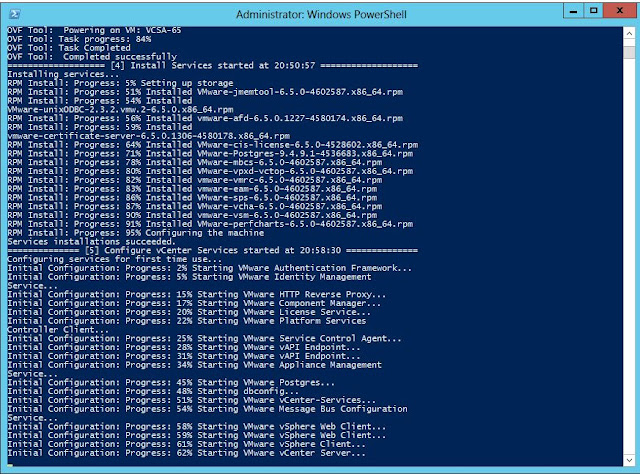Click the 51% 'Starting VMware vCenter-Services' line
640x474 pixels.
(191, 401)
